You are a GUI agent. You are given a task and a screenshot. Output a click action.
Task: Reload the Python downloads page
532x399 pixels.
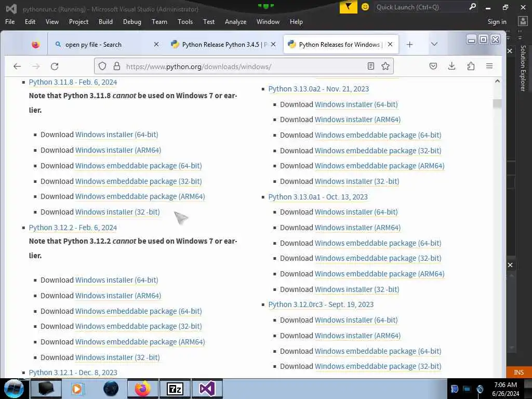(x=55, y=66)
